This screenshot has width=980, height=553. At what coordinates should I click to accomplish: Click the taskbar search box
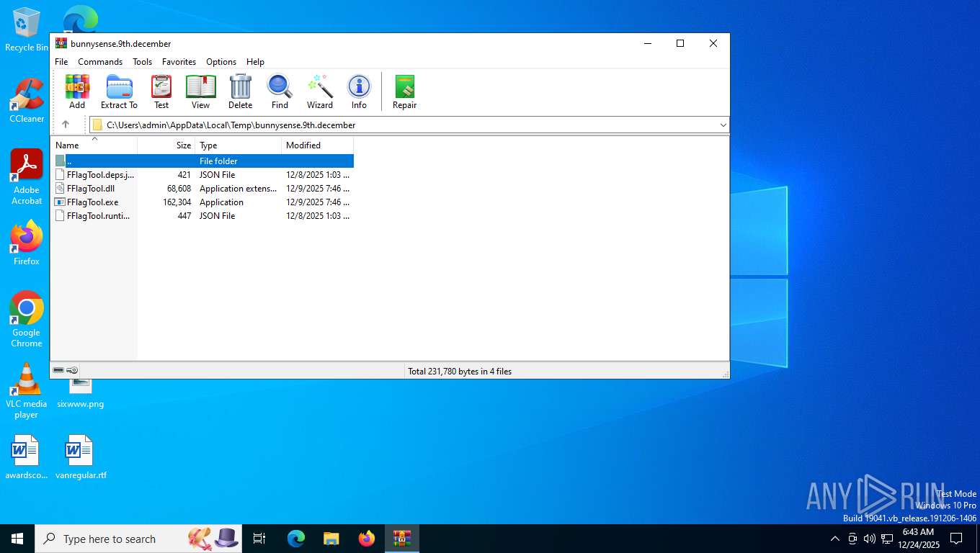(138, 539)
